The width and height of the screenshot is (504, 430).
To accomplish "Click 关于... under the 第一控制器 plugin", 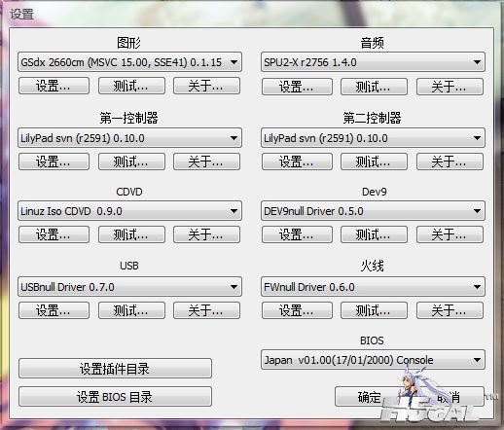I will pos(206,161).
